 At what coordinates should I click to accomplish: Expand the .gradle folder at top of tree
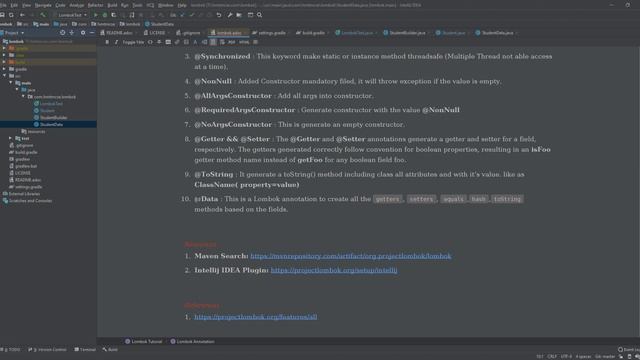5,48
